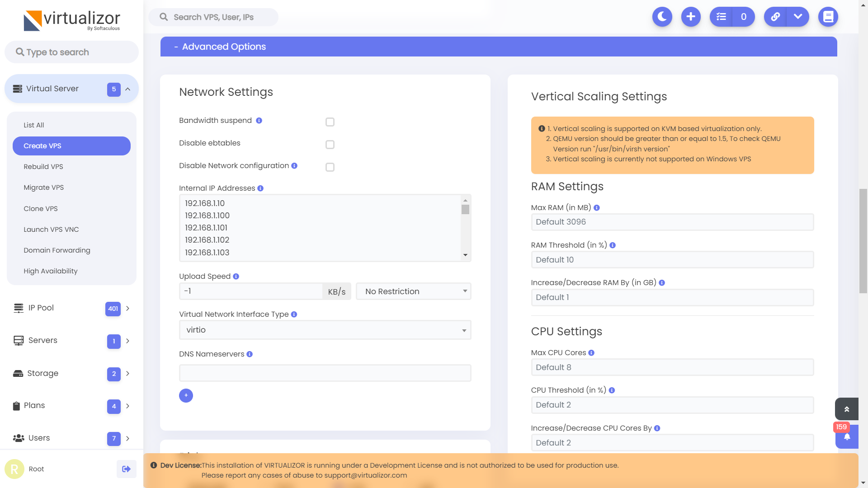
Task: Toggle dark mode moon icon
Action: pos(662,17)
